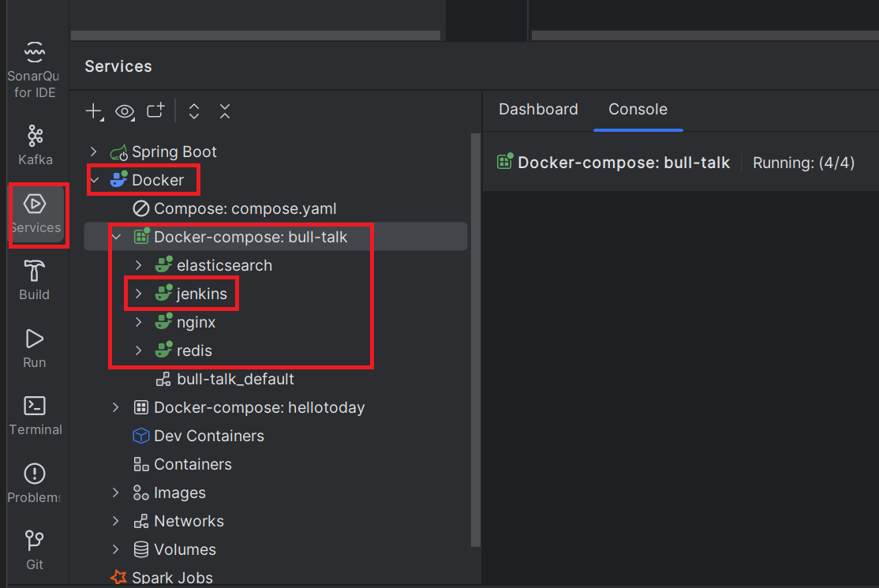Select the Spark Jobs item
This screenshot has height=588, width=879.
pos(162,578)
